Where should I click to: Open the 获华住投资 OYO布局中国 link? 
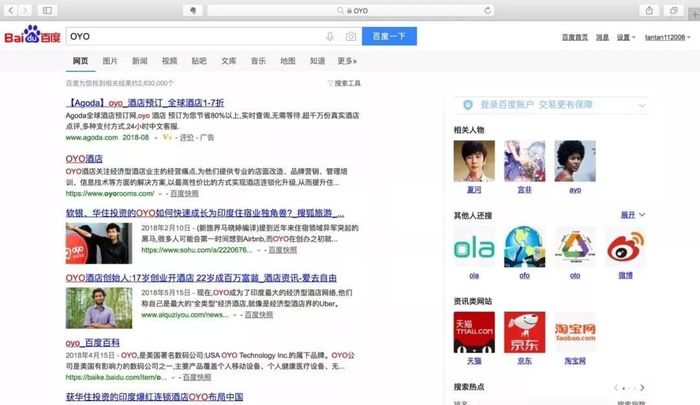(154, 397)
